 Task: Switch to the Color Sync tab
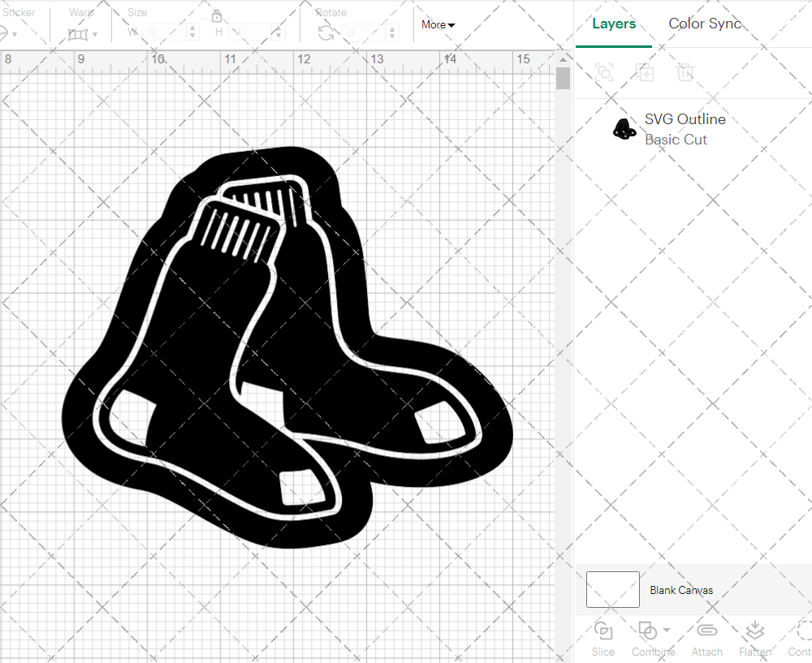click(705, 24)
